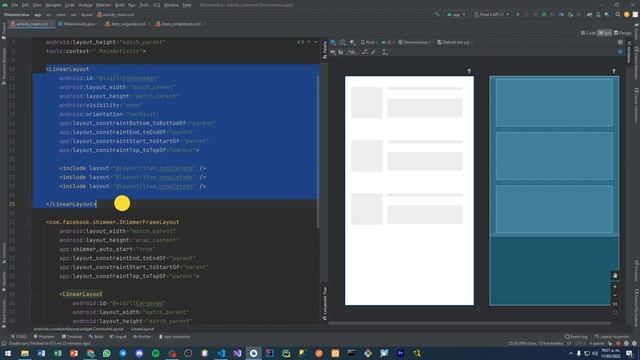
Task: Click the white layout design preview
Action: coord(409,190)
